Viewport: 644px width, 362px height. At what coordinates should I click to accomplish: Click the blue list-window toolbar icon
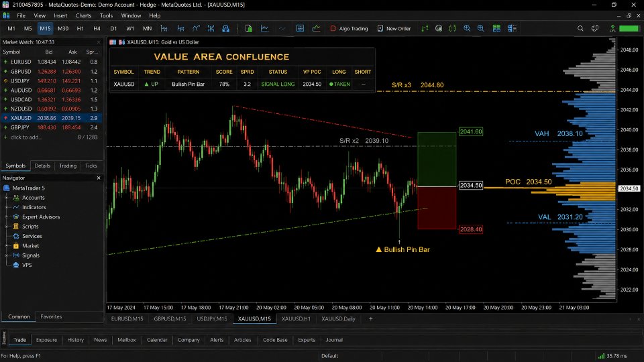(x=301, y=28)
